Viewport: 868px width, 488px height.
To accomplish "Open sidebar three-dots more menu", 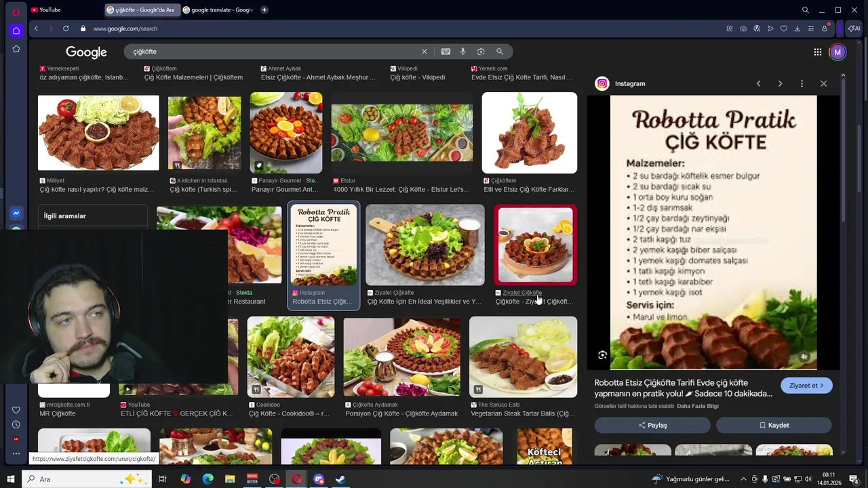I will coord(16,453).
